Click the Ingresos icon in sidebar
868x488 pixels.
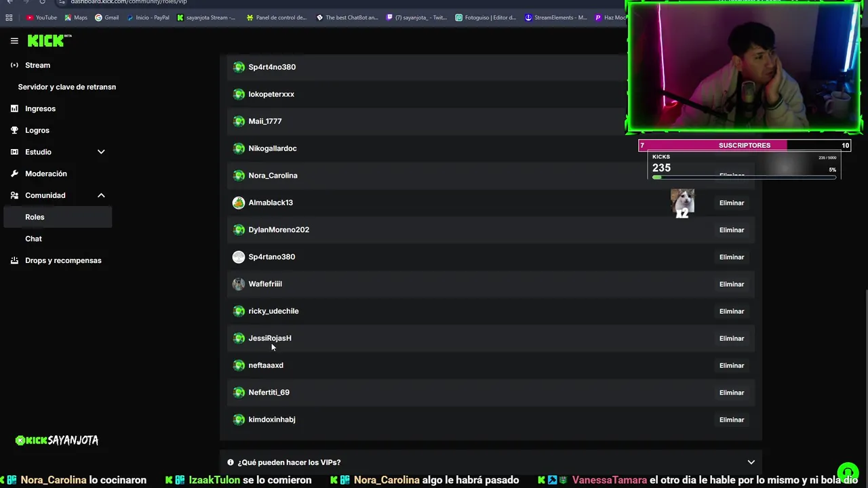click(x=14, y=108)
